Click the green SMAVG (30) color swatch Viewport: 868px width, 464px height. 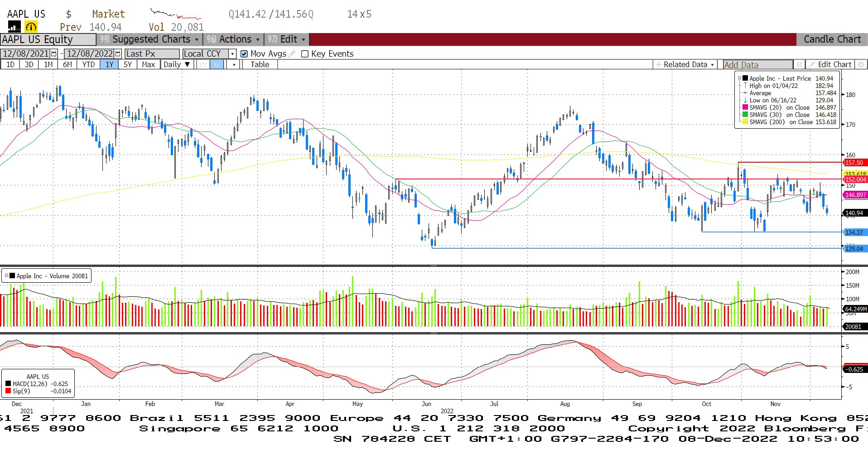(x=745, y=115)
